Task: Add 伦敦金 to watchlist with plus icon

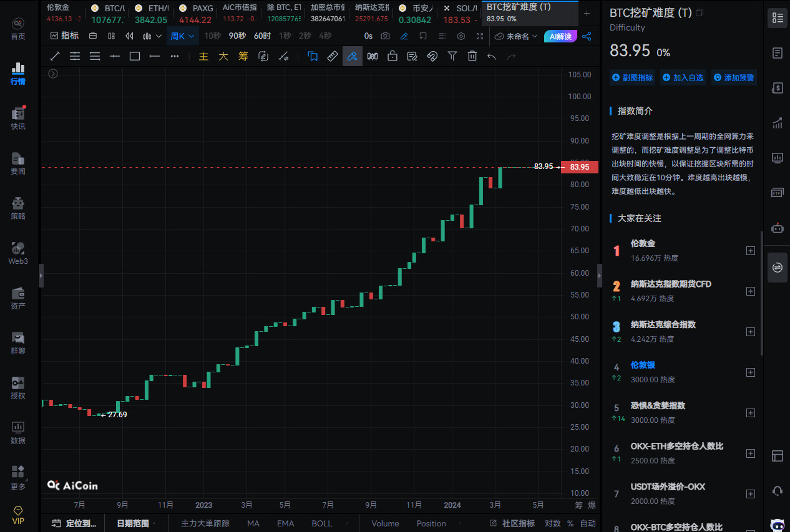Action: 751,251
